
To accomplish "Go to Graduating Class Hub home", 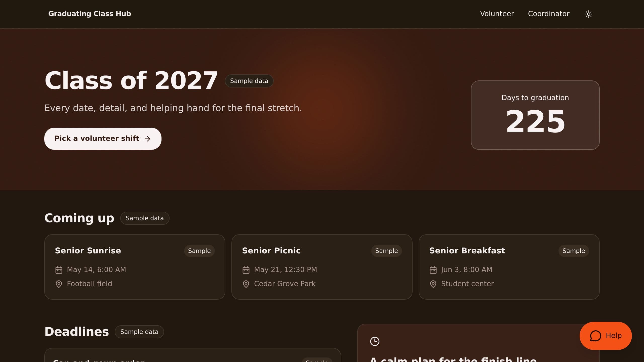I will [x=90, y=14].
